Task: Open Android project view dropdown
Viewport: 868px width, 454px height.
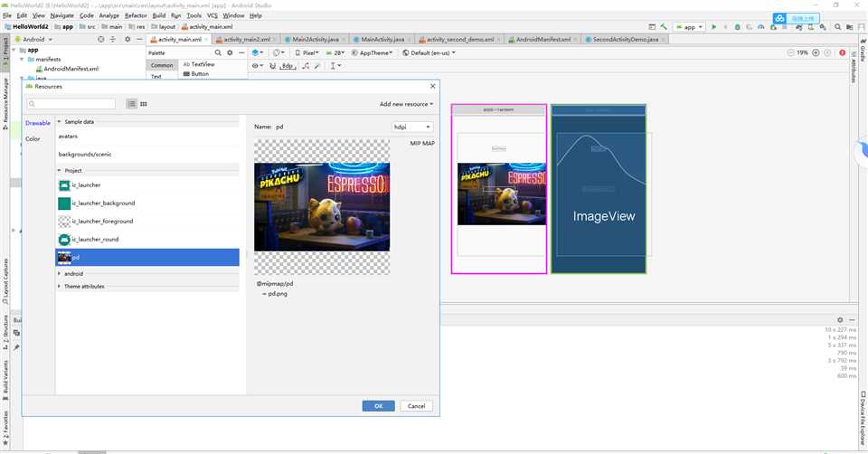Action: (x=33, y=39)
